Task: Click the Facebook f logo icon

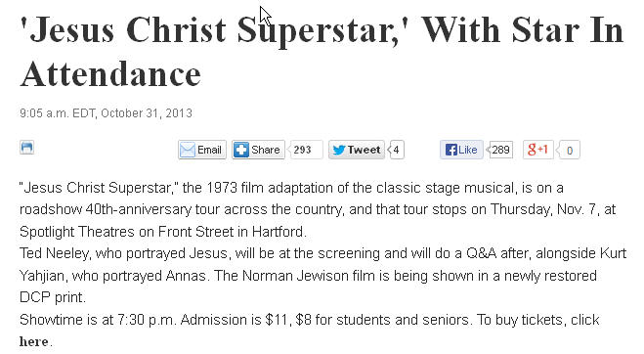Action: coord(451,150)
